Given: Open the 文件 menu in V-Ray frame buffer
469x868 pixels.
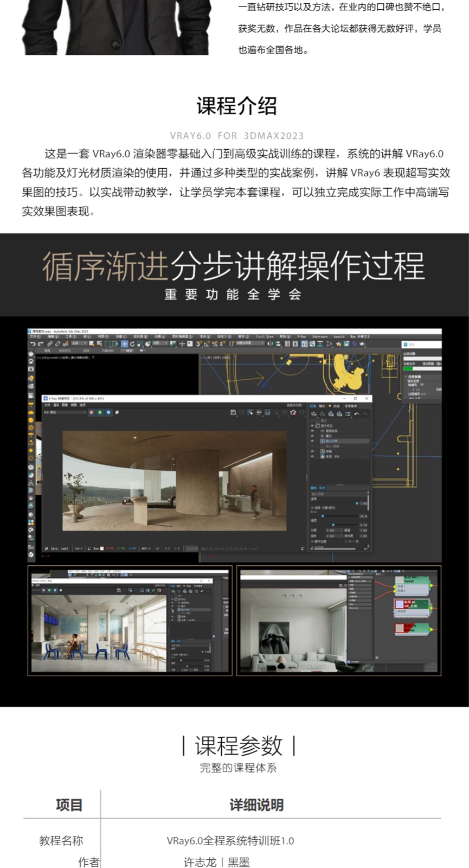Looking at the screenshot, I should point(47,405).
